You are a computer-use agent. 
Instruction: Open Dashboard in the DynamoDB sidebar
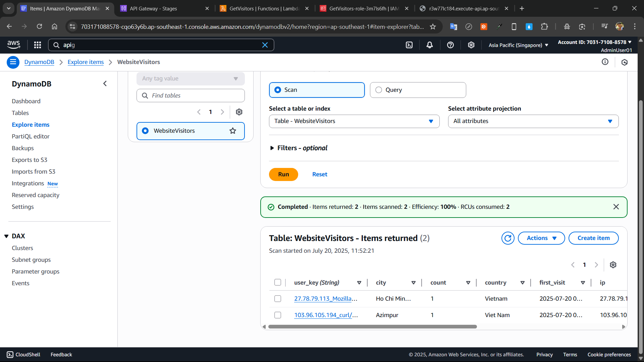[26, 101]
